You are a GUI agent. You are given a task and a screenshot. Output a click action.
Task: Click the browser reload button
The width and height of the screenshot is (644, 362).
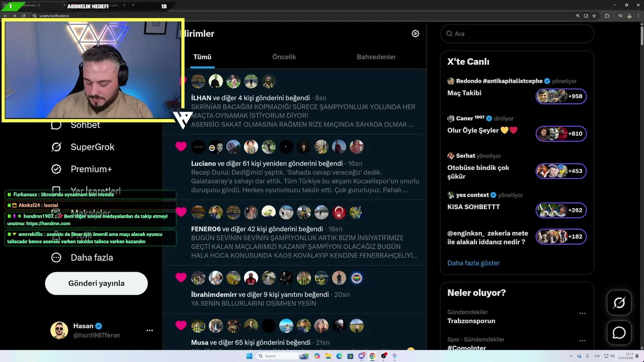[24, 16]
